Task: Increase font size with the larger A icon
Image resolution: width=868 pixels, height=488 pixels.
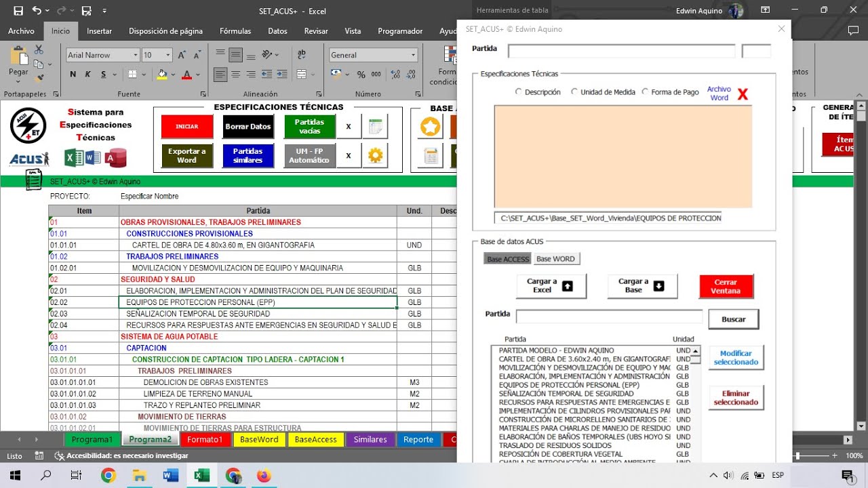Action: tap(182, 56)
